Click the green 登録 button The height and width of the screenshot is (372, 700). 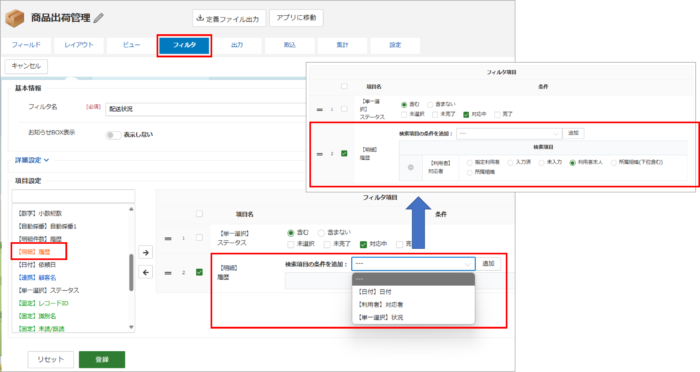tap(102, 359)
